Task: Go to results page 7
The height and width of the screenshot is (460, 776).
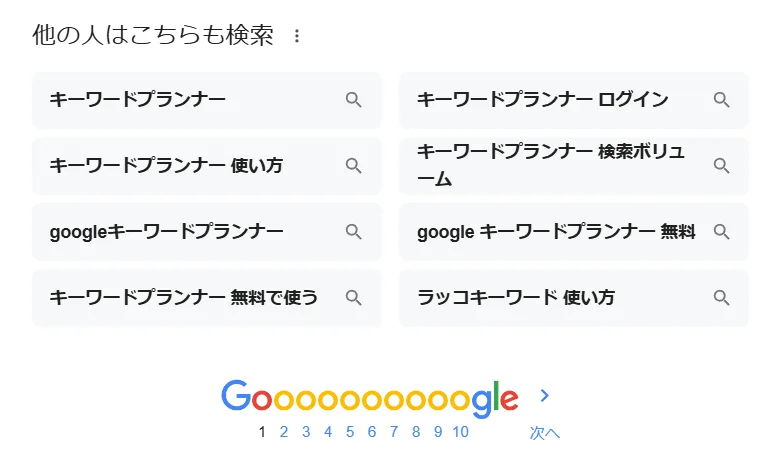Action: pos(394,432)
